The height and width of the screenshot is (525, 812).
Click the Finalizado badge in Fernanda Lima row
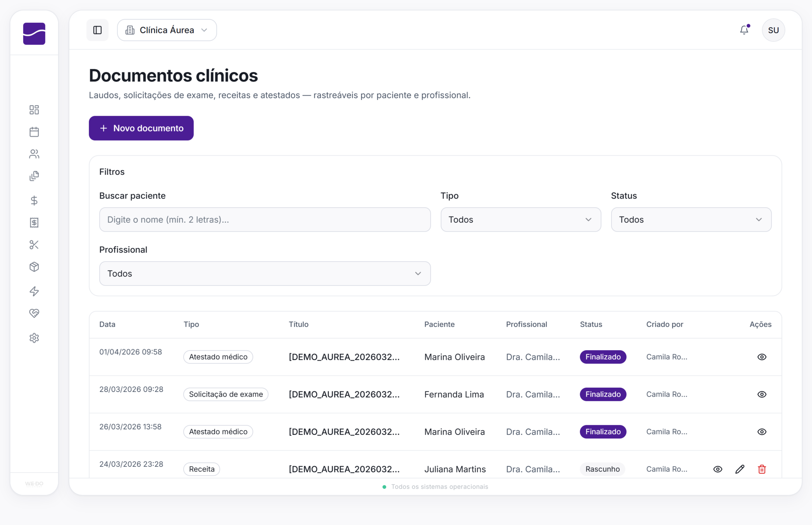603,394
